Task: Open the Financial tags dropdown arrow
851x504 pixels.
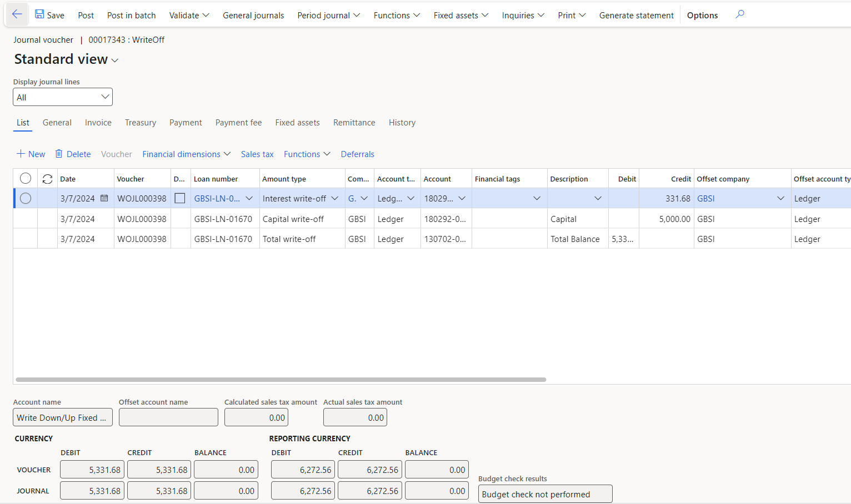Action: pyautogui.click(x=537, y=198)
